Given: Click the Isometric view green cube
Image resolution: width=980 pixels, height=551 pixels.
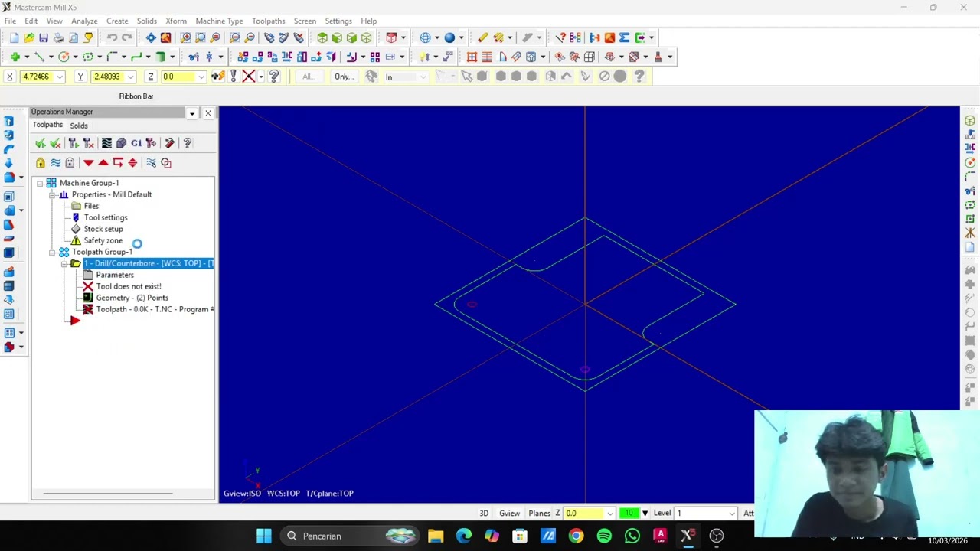Looking at the screenshot, I should point(322,37).
